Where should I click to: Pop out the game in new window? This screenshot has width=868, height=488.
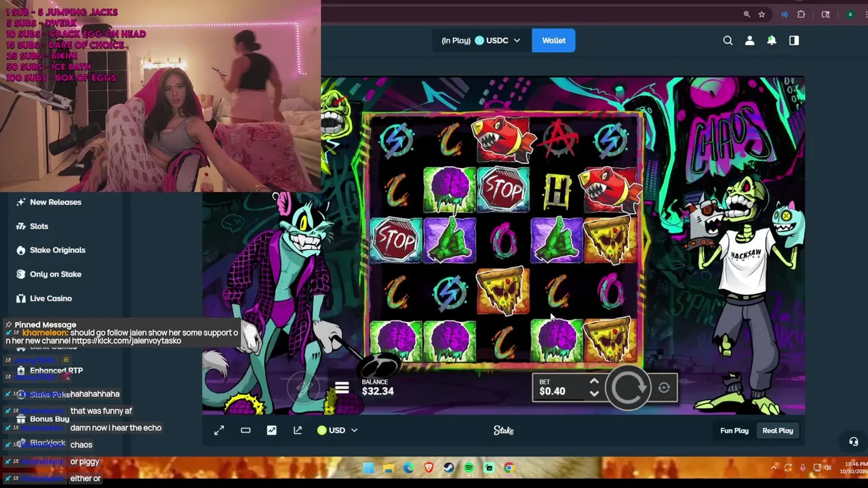coord(298,430)
